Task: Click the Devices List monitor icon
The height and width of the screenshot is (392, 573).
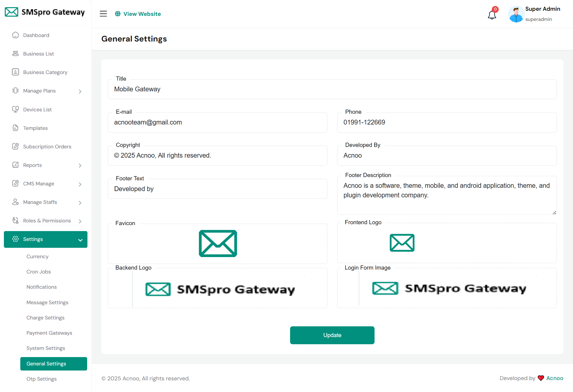Action: pyautogui.click(x=16, y=109)
